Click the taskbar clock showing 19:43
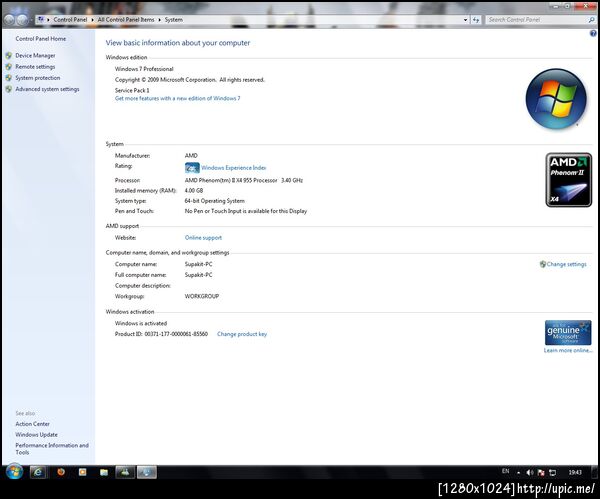Viewport: 600px width, 499px height. 575,473
